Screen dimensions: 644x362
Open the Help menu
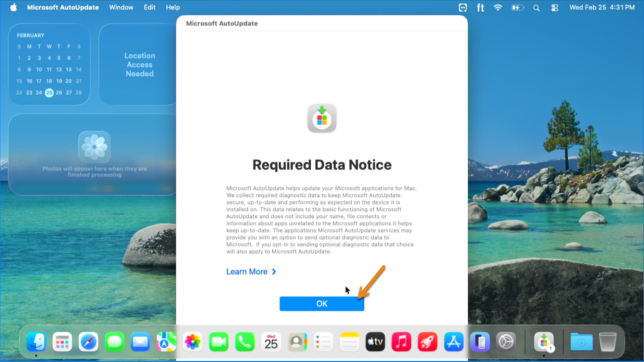coord(173,7)
